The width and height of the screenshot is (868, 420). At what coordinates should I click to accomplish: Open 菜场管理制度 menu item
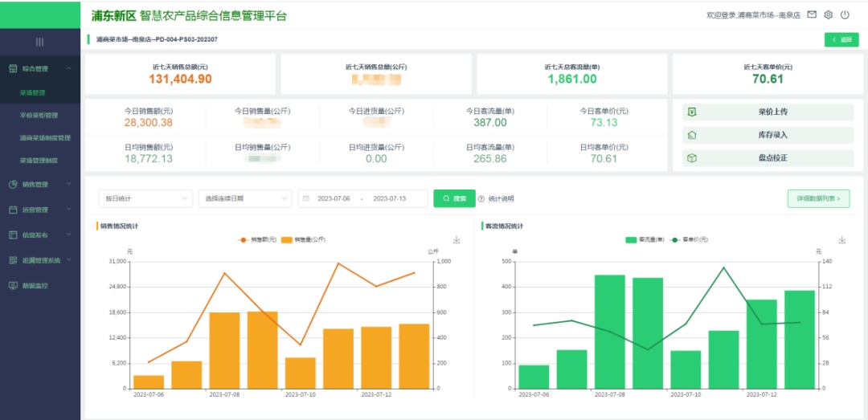click(x=39, y=161)
